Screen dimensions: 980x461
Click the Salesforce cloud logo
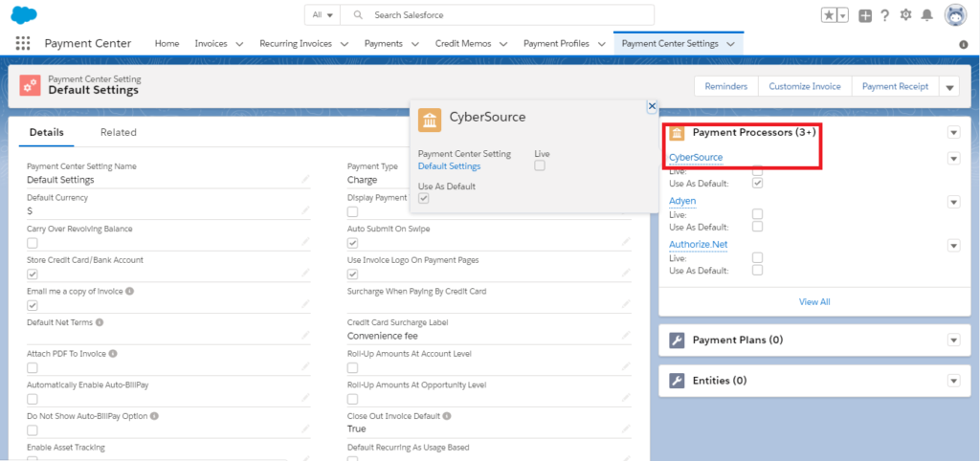point(24,14)
